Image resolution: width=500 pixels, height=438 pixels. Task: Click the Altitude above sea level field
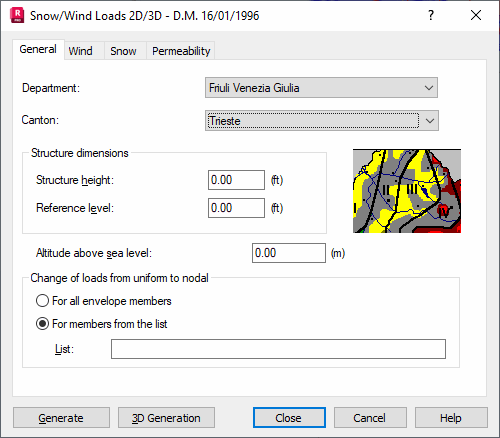pyautogui.click(x=289, y=253)
